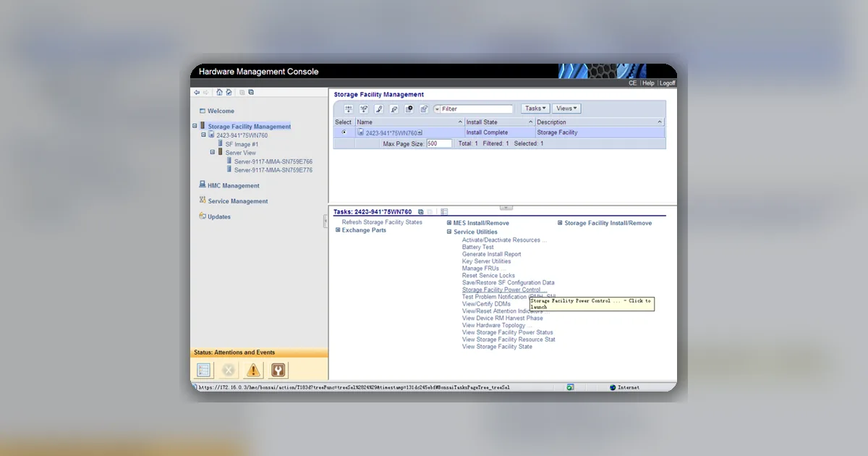This screenshot has width=868, height=456.
Task: Open the wrench service events icon
Action: click(278, 370)
